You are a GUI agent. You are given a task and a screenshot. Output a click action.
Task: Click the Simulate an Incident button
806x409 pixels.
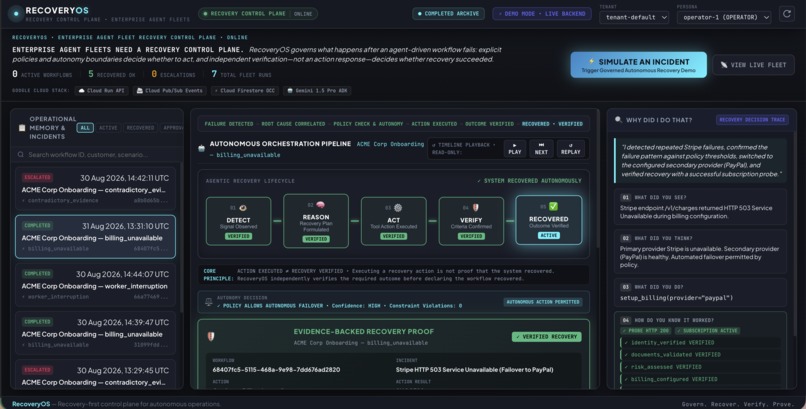(x=638, y=65)
